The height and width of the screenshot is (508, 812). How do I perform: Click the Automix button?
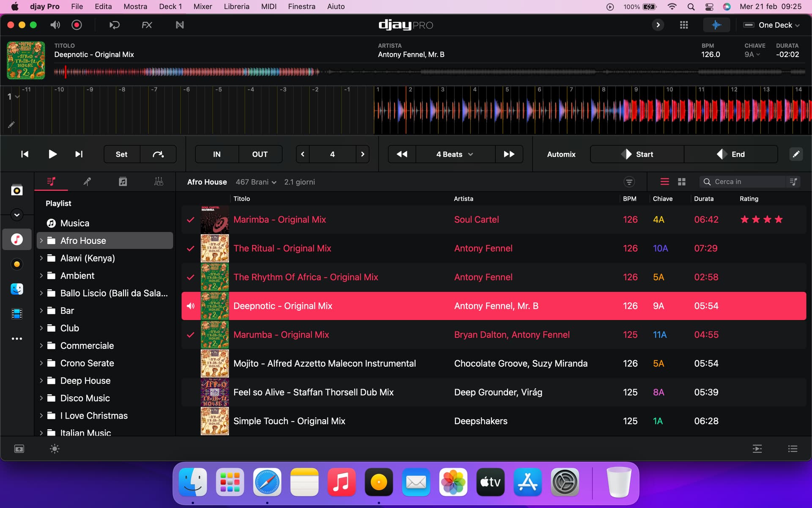click(x=561, y=154)
